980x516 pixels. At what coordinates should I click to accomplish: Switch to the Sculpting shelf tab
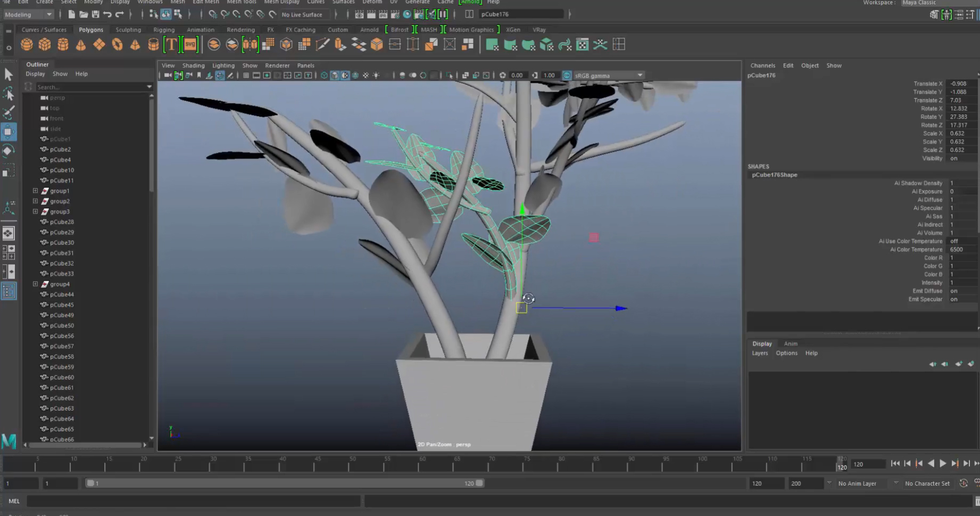click(128, 30)
